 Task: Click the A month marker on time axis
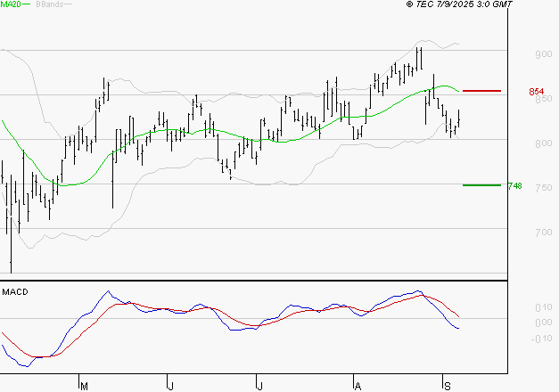click(358, 386)
